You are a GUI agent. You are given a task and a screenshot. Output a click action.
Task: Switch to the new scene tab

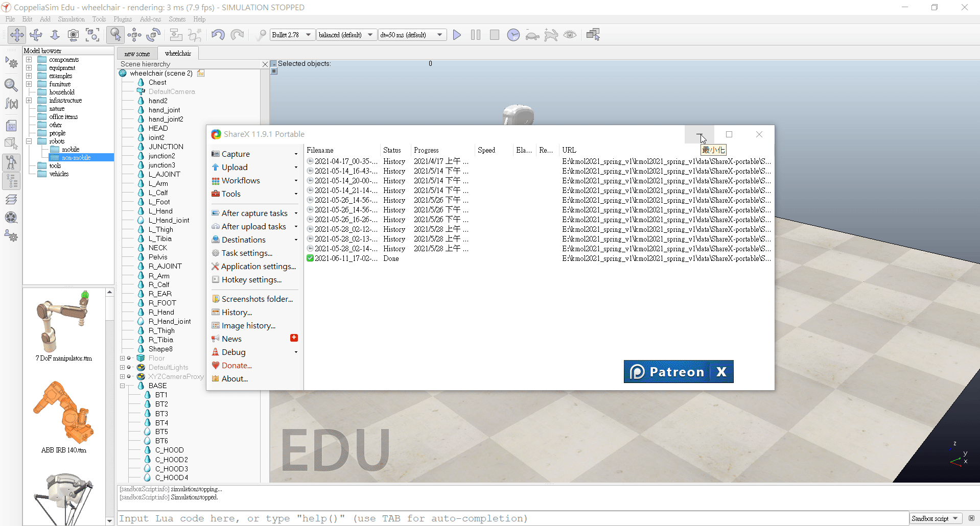pyautogui.click(x=137, y=54)
